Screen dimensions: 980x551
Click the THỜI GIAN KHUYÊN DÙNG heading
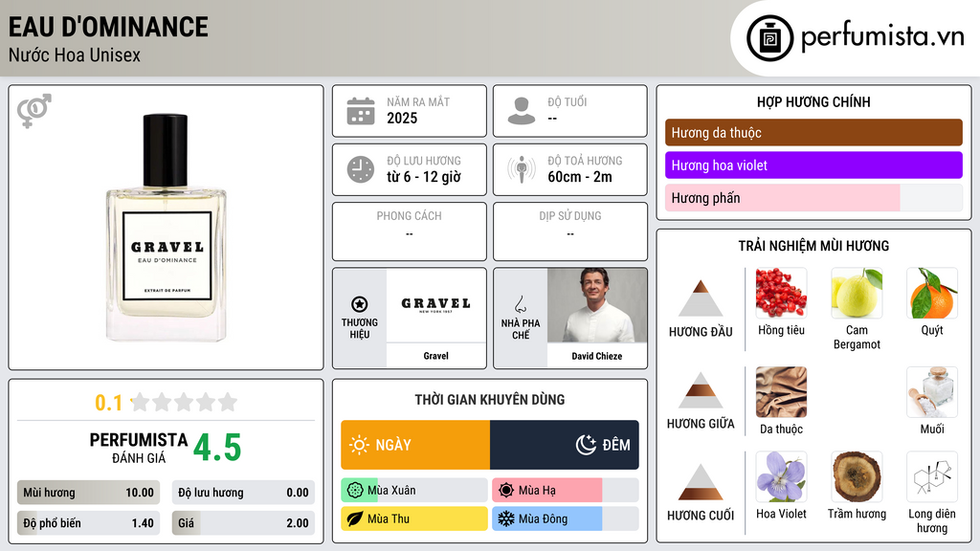[x=489, y=399]
